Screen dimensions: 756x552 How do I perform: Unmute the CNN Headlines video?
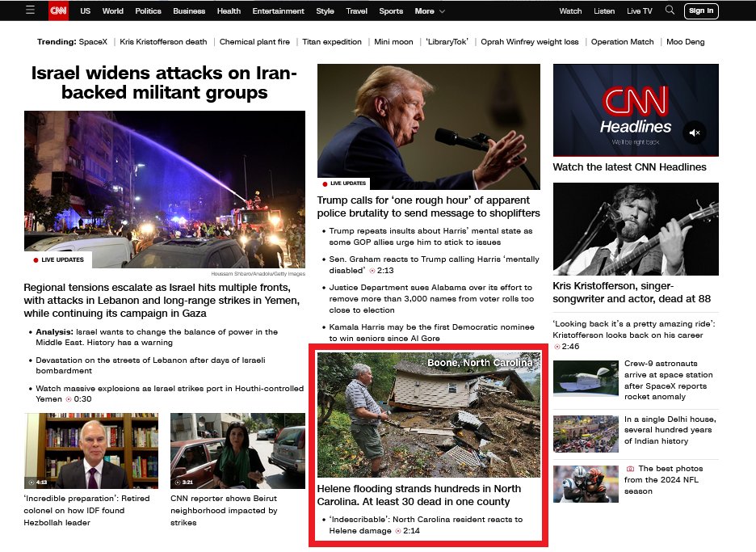click(695, 133)
